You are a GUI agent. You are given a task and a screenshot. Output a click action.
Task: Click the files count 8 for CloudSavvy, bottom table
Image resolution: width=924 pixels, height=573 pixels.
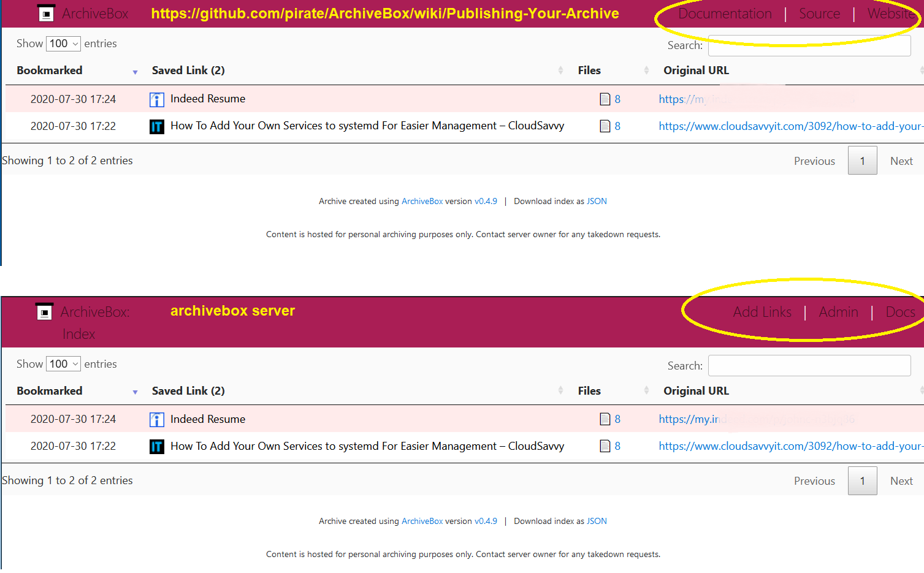coord(617,446)
